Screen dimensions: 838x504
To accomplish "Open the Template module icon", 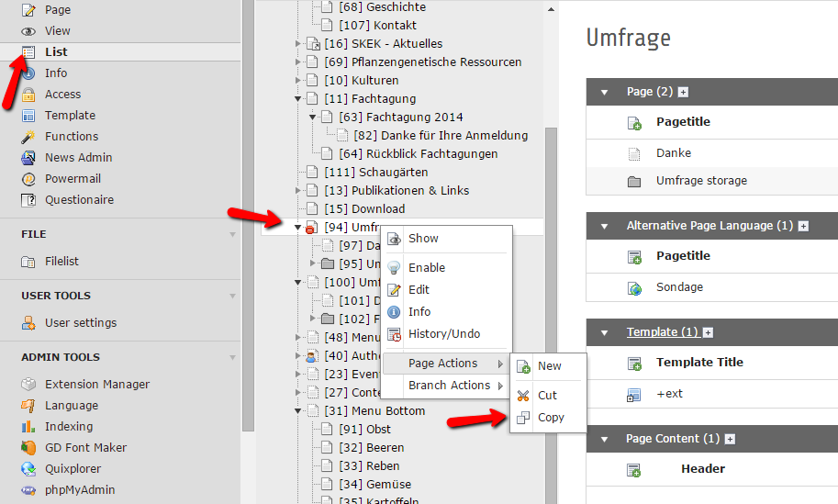I will (28, 116).
